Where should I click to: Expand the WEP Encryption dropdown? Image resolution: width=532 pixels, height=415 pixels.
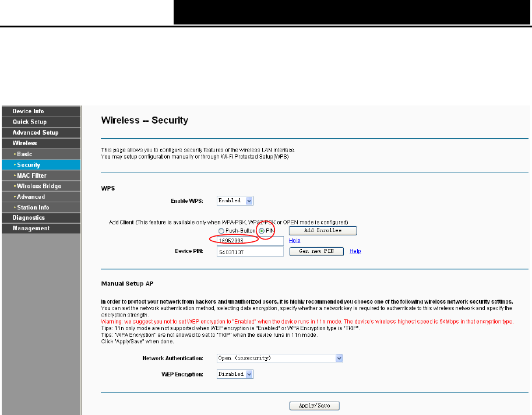(235, 374)
